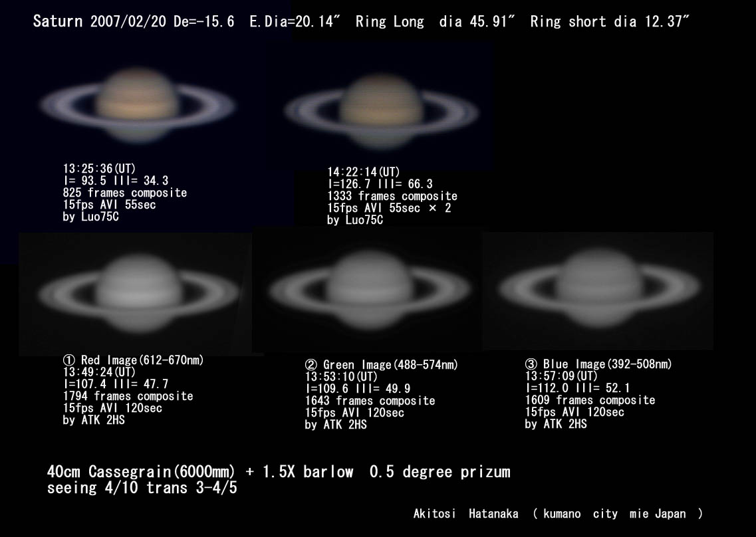The image size is (756, 537).
Task: Click '40cm Cassegrain(6000mm)' equipment text
Action: 141,471
